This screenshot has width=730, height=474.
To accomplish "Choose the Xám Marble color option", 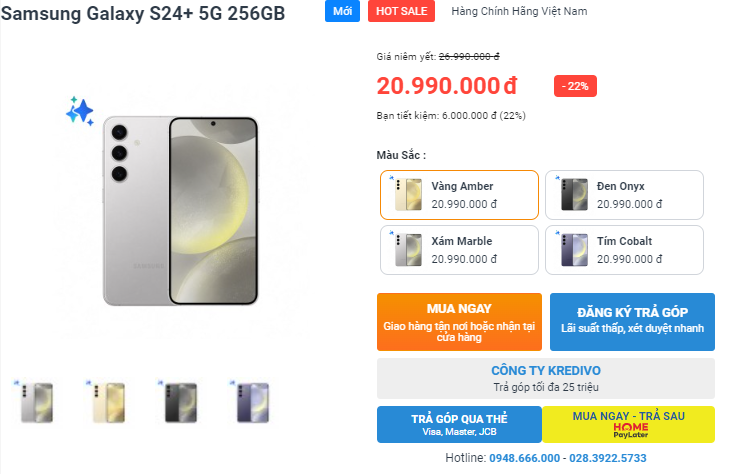I will 460,250.
